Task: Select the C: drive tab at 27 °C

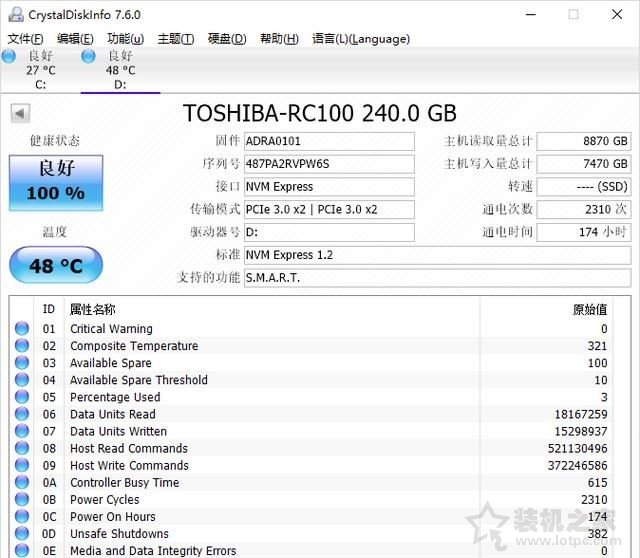Action: (x=40, y=70)
